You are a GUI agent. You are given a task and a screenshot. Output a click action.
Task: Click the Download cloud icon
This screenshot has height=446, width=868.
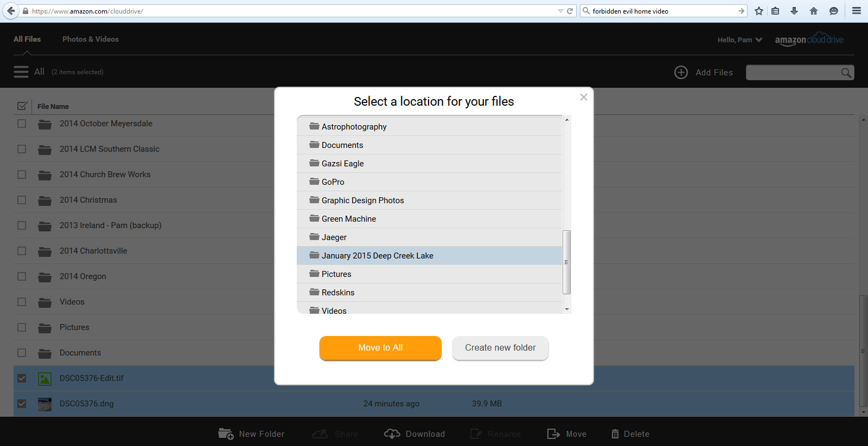tap(392, 434)
